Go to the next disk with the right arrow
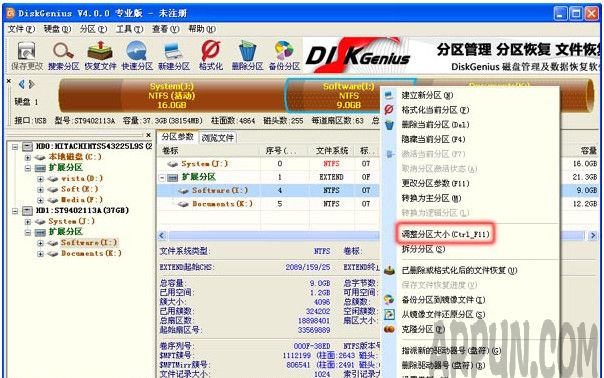The height and width of the screenshot is (378, 604). click(x=32, y=84)
